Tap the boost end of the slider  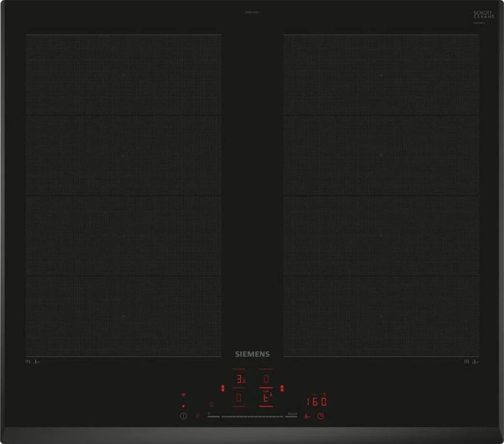tap(292, 414)
